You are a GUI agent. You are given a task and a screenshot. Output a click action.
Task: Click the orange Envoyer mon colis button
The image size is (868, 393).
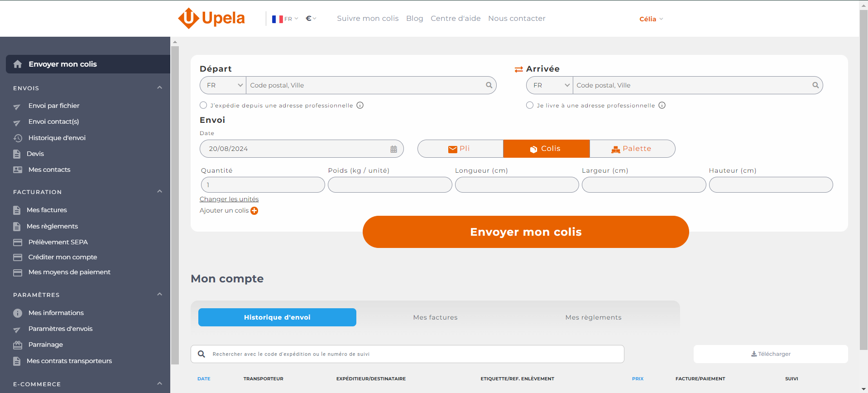coord(526,232)
